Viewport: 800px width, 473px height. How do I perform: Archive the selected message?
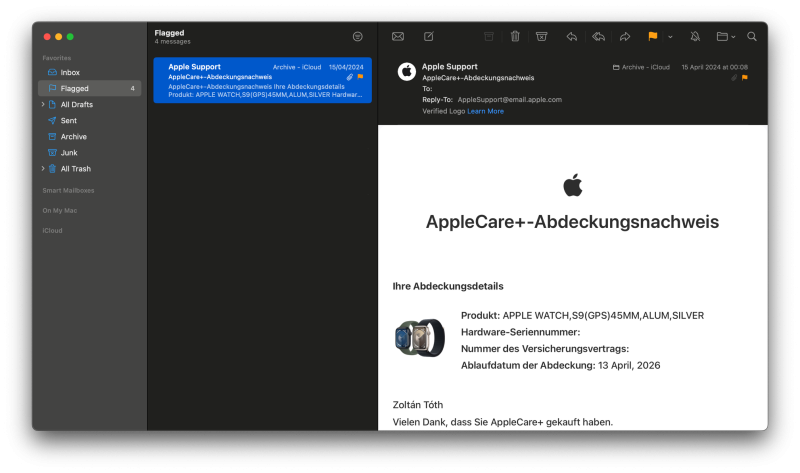(x=489, y=36)
